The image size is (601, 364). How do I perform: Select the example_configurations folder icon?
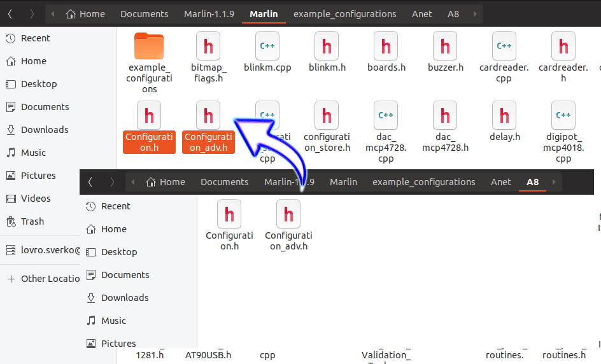[149, 46]
